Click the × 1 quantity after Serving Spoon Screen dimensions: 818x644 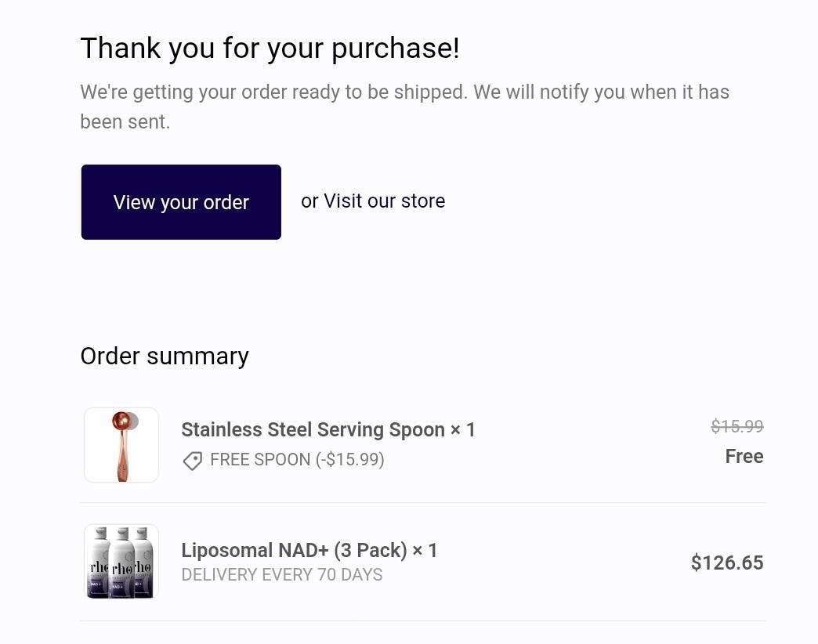(x=463, y=429)
